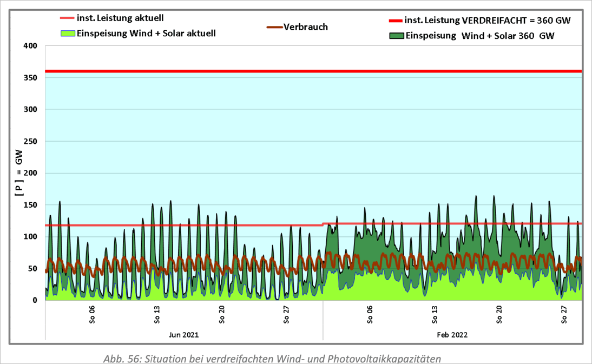Click 'So 27' tick under Feb 2022
The image size is (592, 364).
tap(564, 315)
